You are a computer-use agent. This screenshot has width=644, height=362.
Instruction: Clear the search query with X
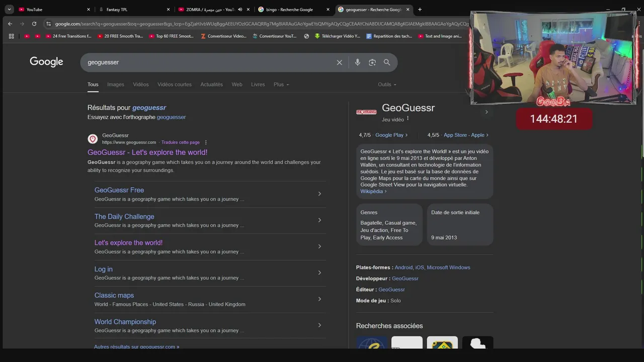340,62
